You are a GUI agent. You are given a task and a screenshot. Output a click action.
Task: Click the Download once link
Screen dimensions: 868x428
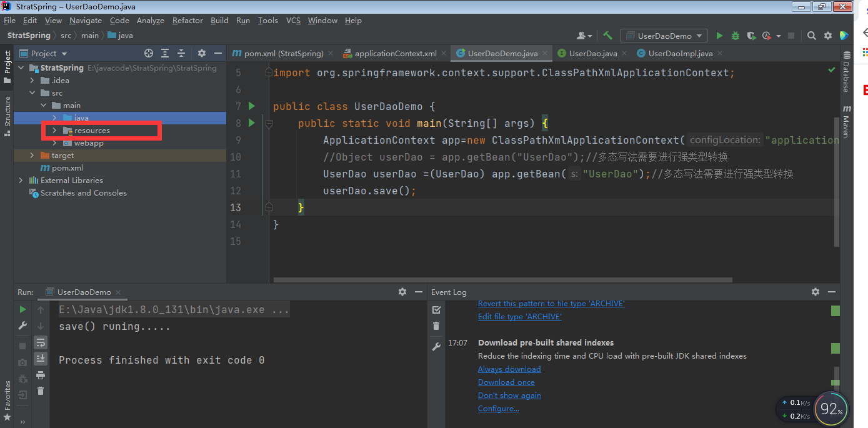[x=506, y=382]
